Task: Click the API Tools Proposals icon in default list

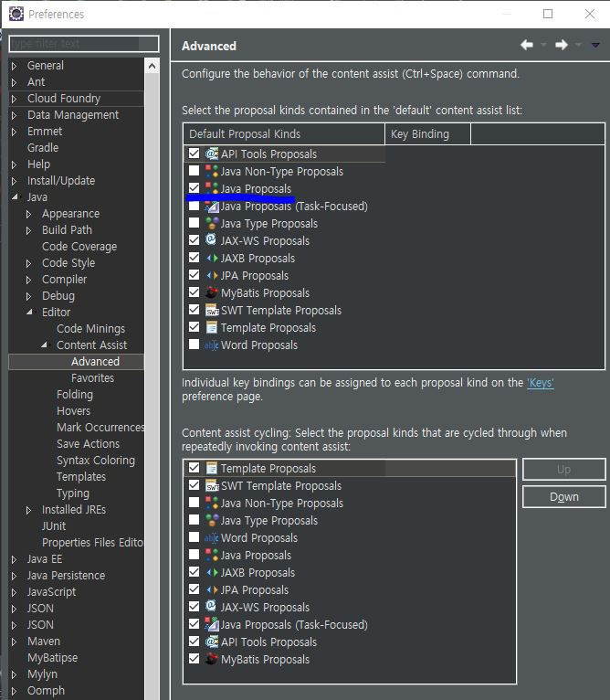Action: pyautogui.click(x=212, y=154)
